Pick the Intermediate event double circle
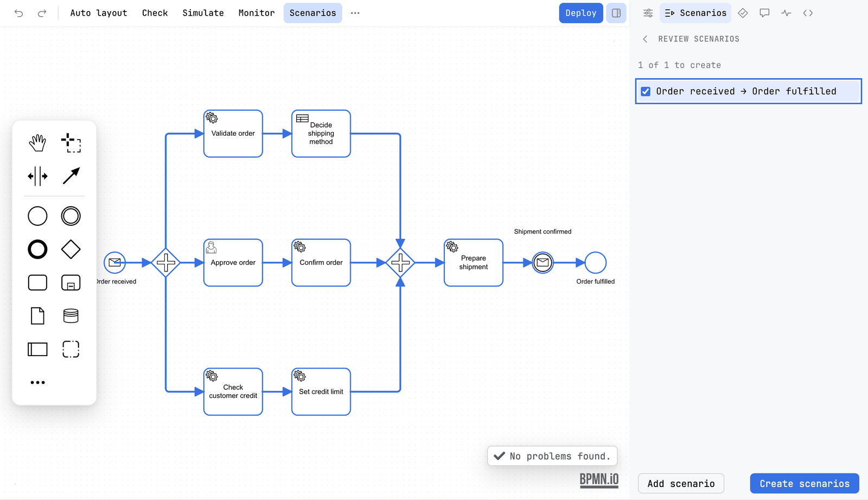Image resolution: width=868 pixels, height=500 pixels. click(71, 216)
